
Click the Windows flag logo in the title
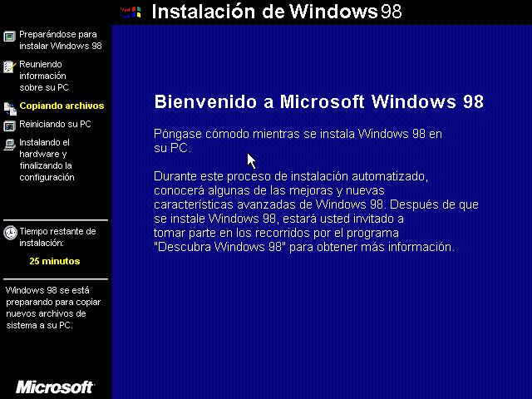[x=131, y=12]
